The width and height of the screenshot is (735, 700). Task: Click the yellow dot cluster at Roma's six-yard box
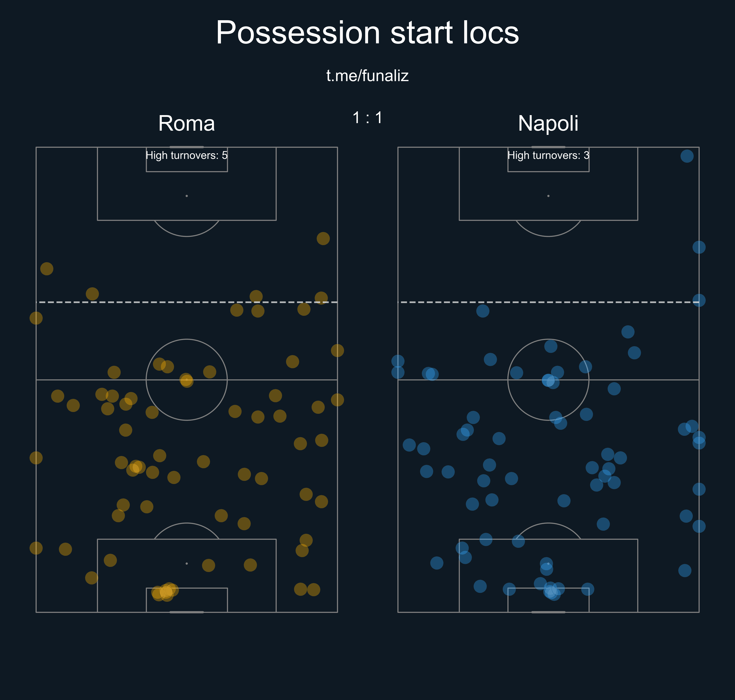tap(165, 591)
